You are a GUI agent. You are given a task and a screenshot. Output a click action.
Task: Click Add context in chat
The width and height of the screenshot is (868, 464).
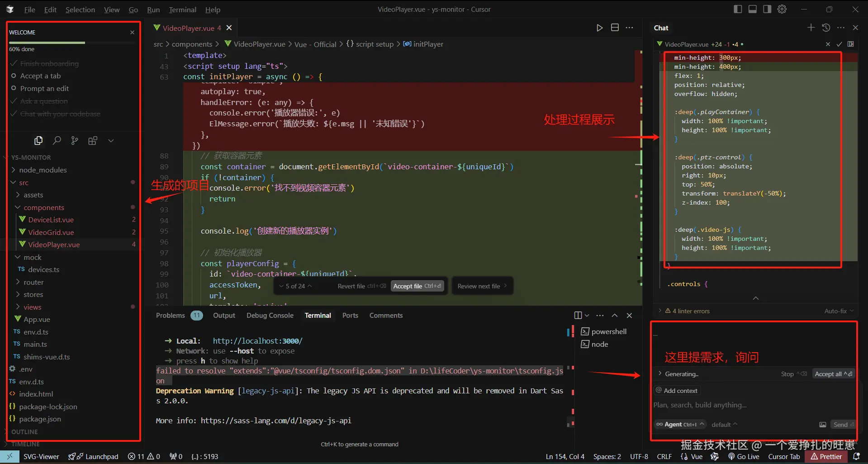(676, 391)
